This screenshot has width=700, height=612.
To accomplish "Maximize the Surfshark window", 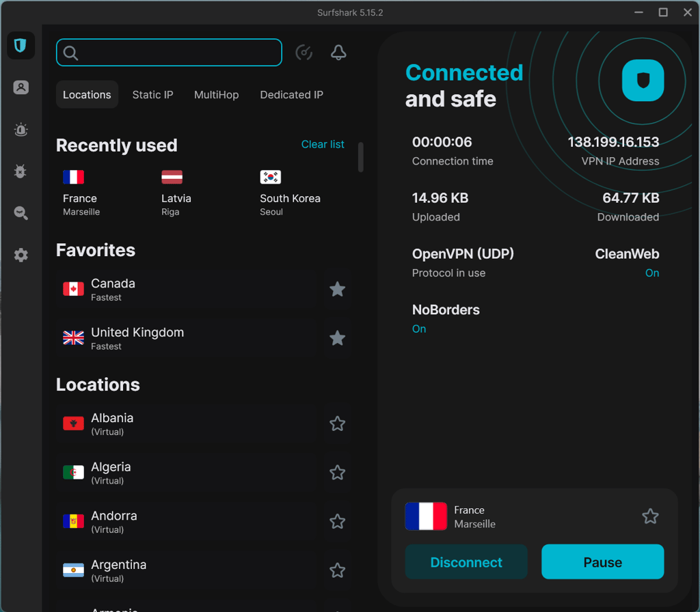I will click(x=663, y=12).
